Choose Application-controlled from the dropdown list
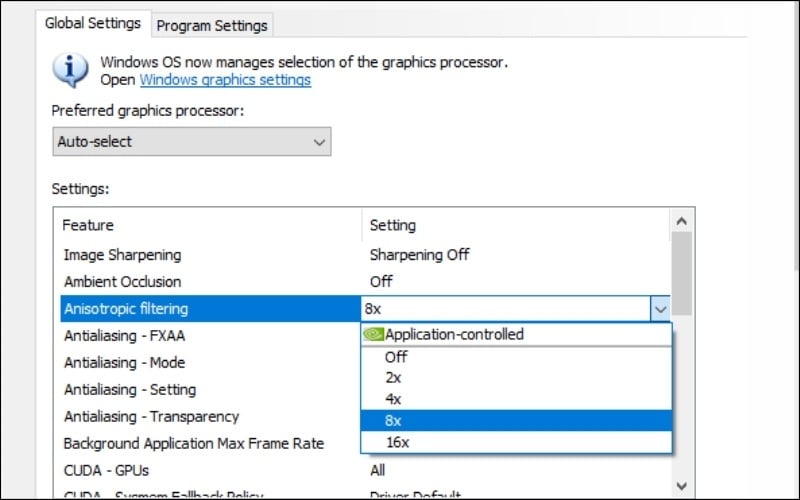This screenshot has height=500, width=800. click(454, 335)
